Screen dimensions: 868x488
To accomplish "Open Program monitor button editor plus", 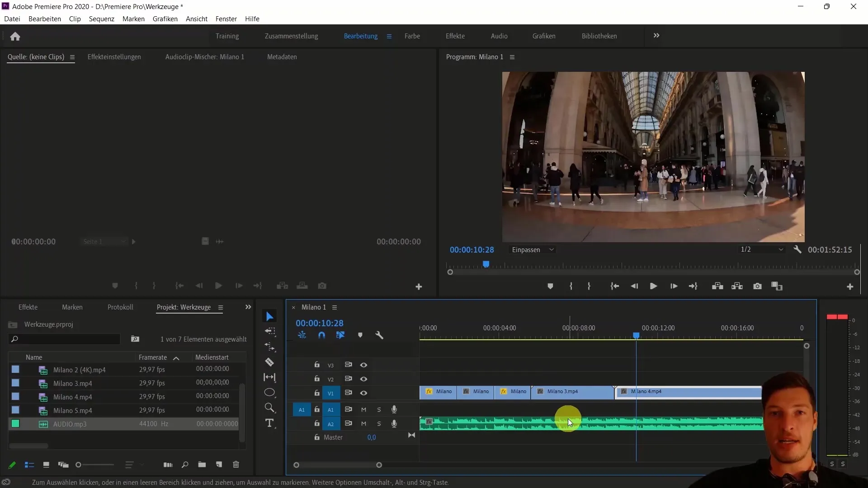I will (850, 286).
